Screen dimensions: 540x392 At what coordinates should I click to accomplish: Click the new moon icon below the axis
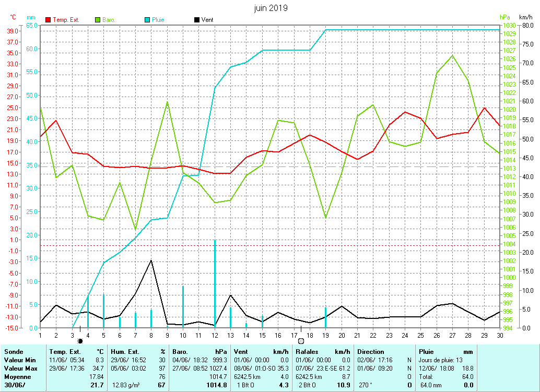pos(80,340)
